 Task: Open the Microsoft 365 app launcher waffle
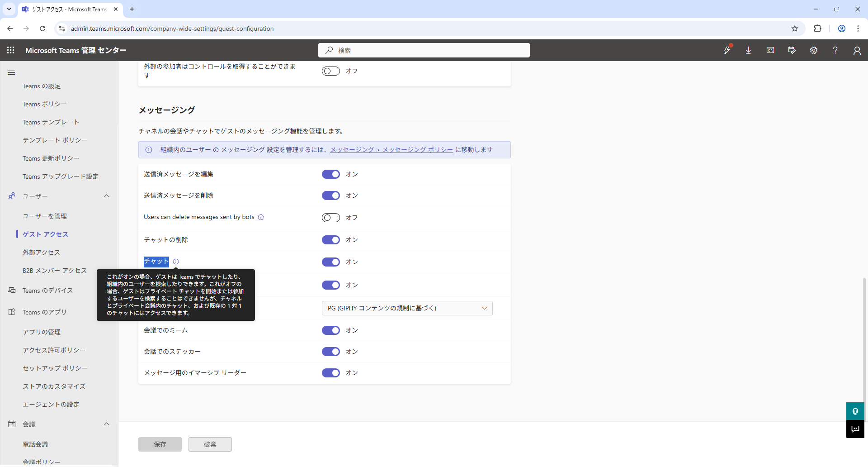pyautogui.click(x=11, y=50)
